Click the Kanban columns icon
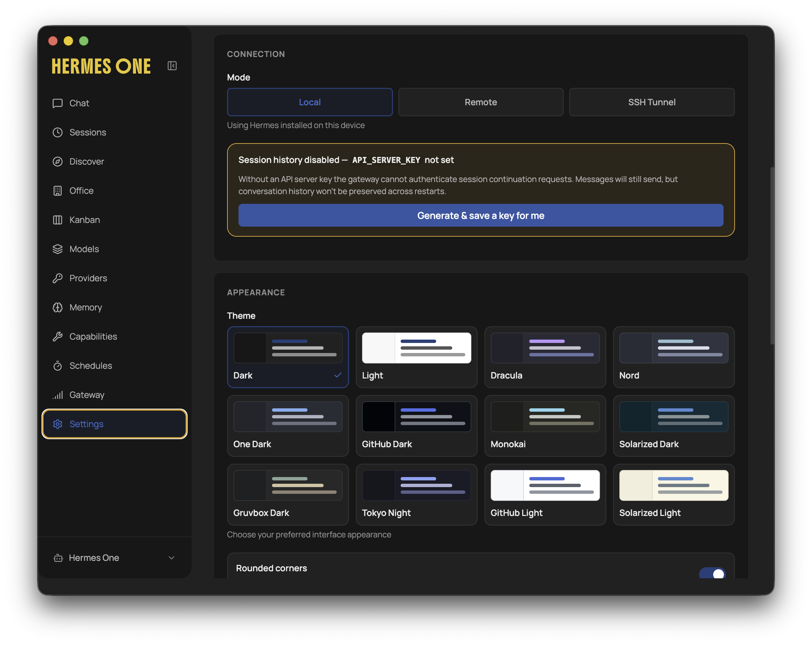Screen dimensions: 812x645 [x=57, y=220]
